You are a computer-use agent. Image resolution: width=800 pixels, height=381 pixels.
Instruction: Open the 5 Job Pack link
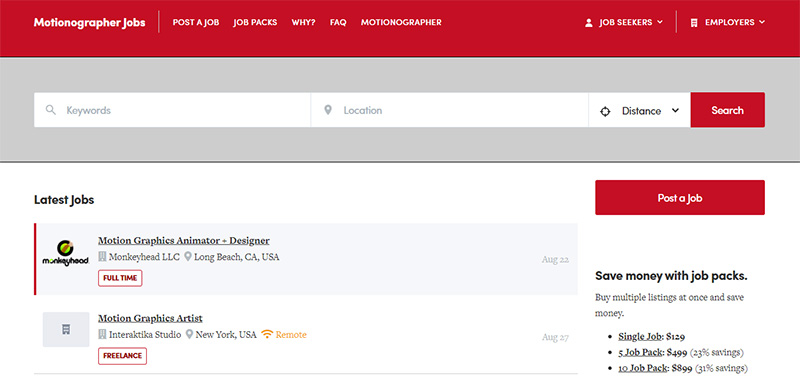pyautogui.click(x=640, y=352)
